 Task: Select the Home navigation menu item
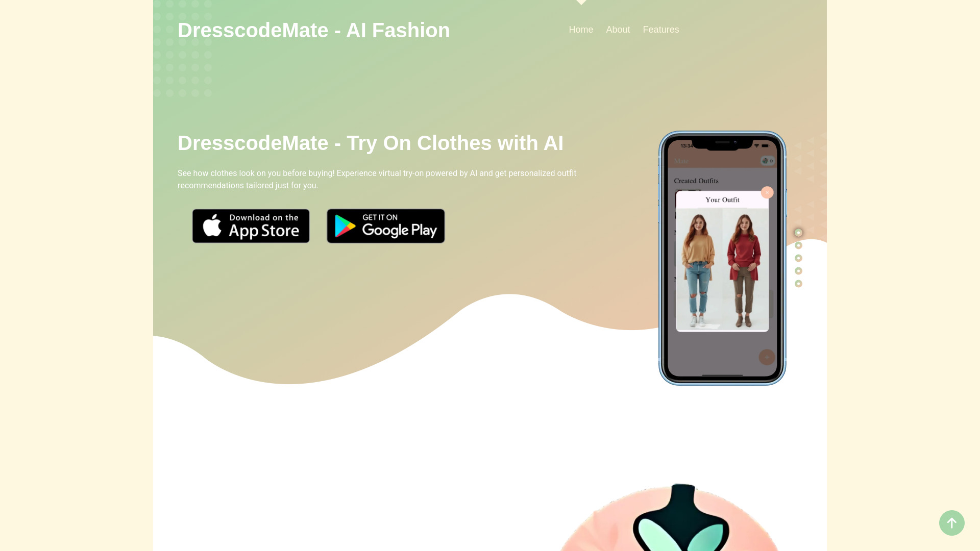tap(580, 30)
